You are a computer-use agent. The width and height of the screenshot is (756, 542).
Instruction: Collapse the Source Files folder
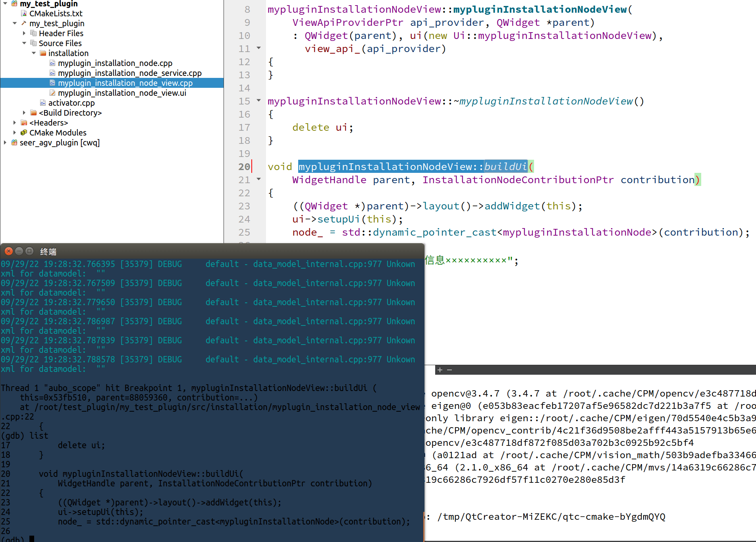(24, 43)
